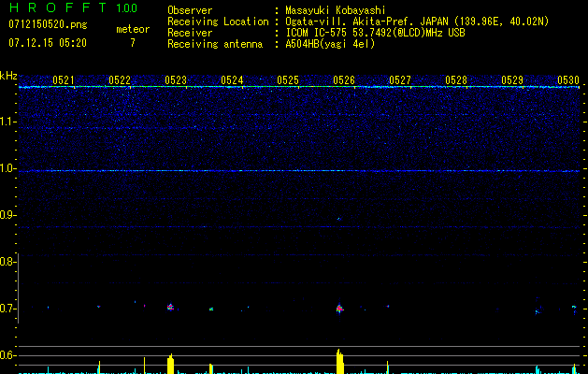The image size is (588, 374).
Task: Click the 0523 time marker
Action: [176, 80]
